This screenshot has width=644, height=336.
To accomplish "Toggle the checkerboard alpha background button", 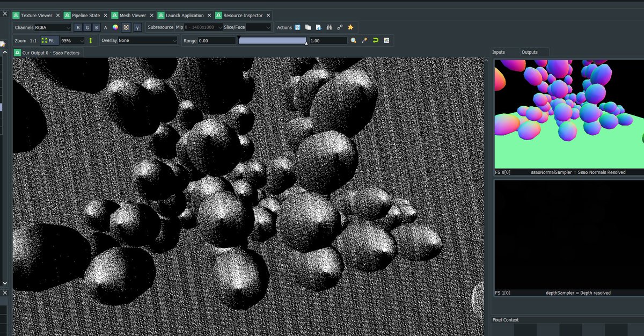I will (126, 27).
